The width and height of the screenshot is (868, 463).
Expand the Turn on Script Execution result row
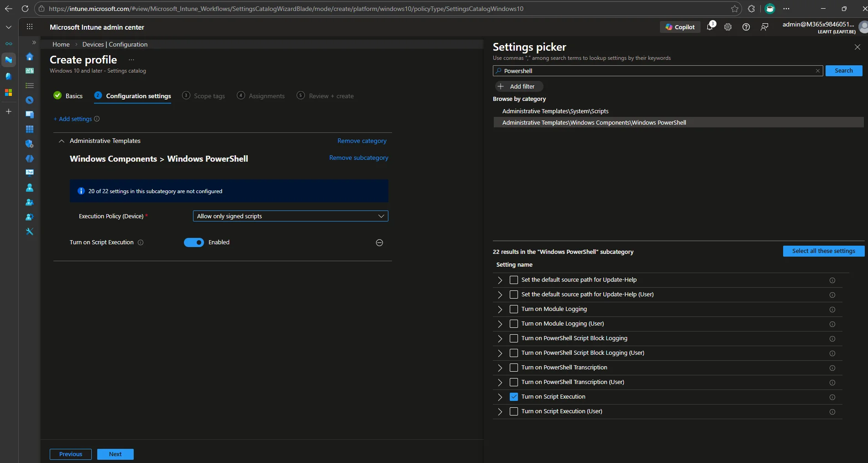pos(500,397)
